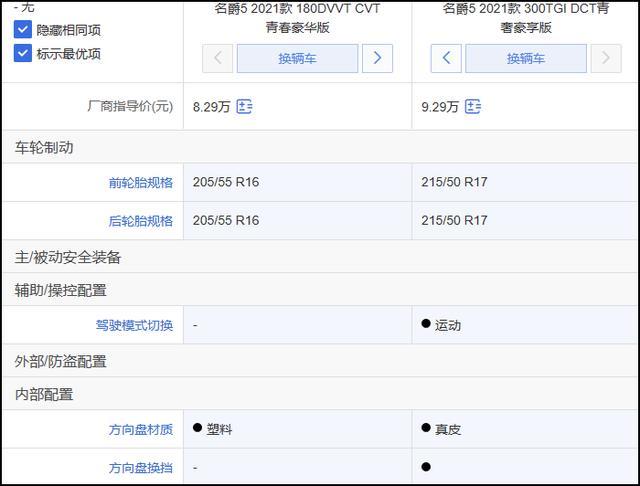Open the 方向盘材质 parameter link

click(x=141, y=430)
